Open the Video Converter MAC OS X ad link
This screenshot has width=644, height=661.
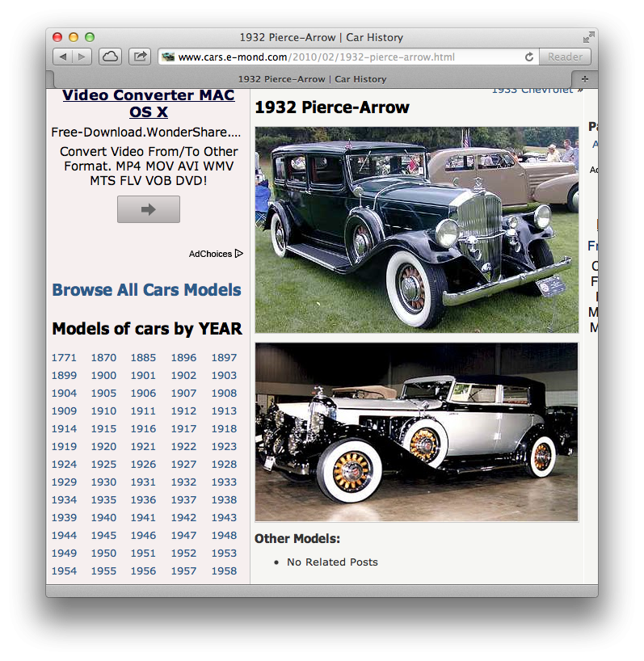pos(149,103)
